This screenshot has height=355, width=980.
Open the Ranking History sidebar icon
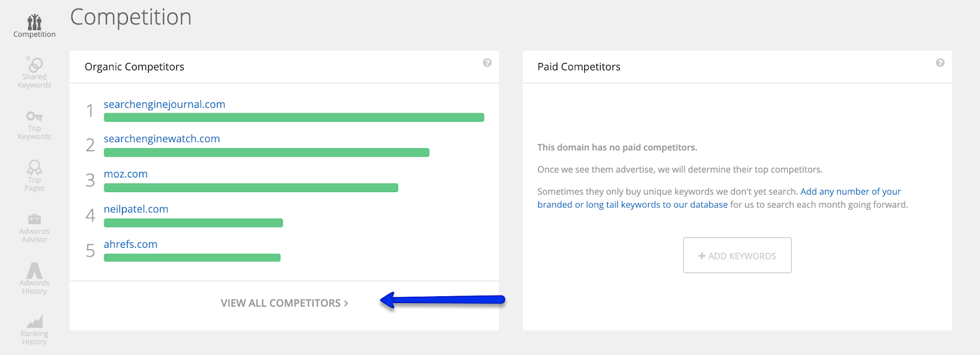(x=34, y=330)
